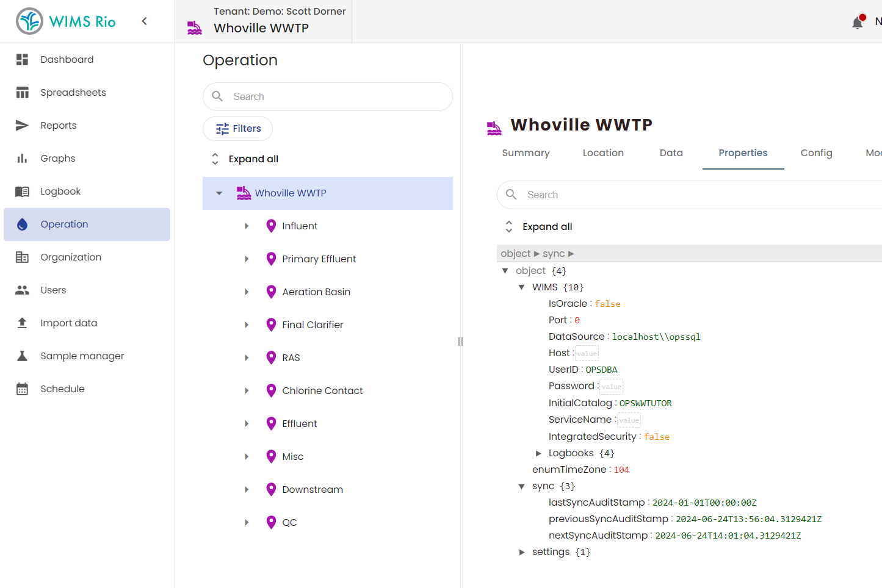Switch to the Summary tab
The width and height of the screenshot is (882, 588).
coord(526,153)
